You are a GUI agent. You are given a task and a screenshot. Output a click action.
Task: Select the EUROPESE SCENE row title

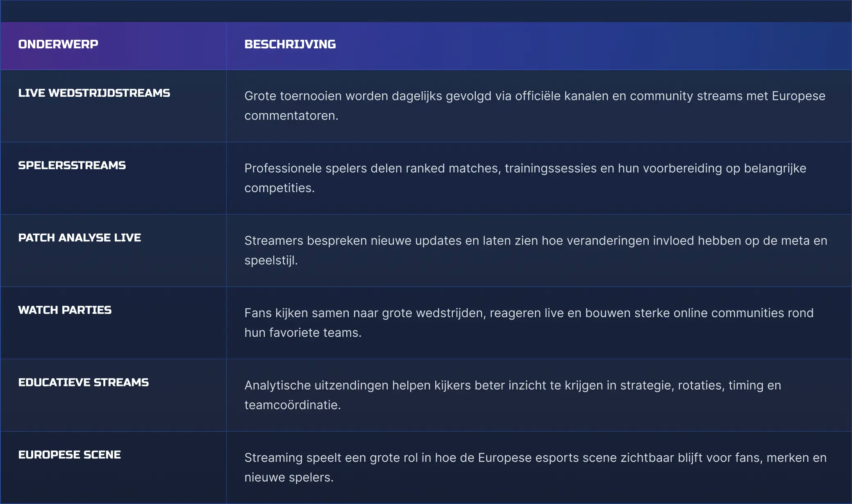pos(69,455)
